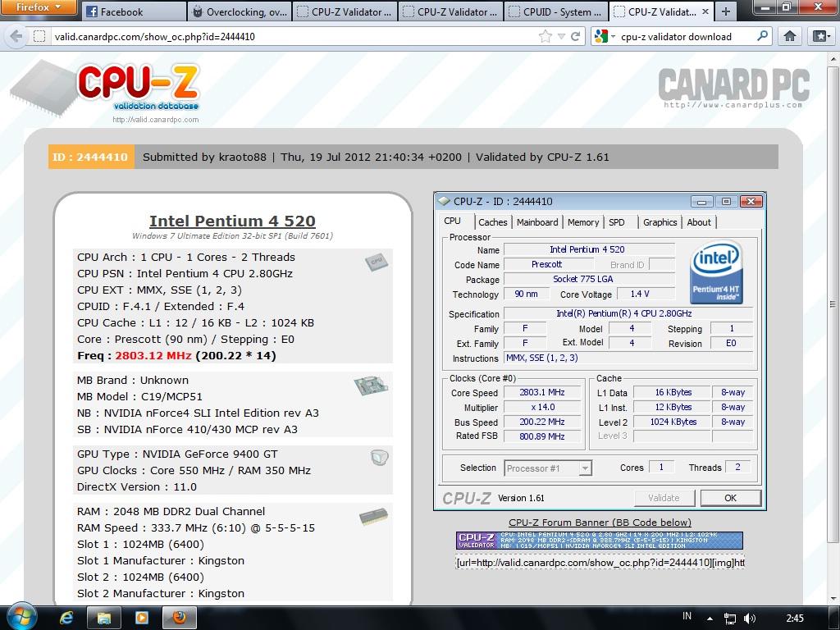
Task: Click the OK button in CPU-Z
Action: (730, 498)
